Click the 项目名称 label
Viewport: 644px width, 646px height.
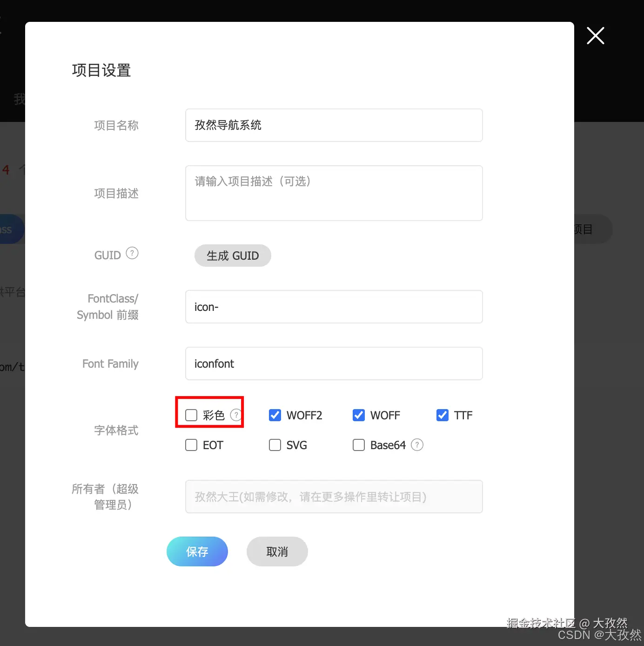click(116, 125)
